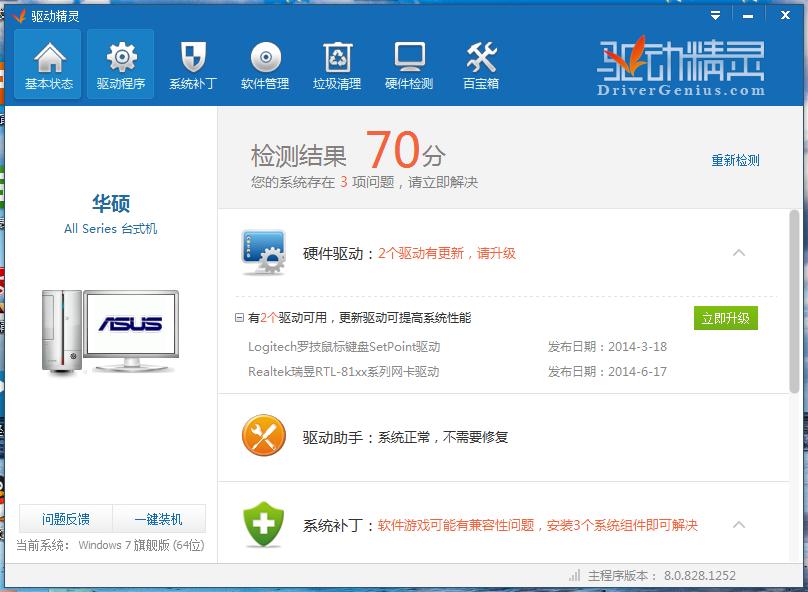Click the green shield 系统补丁 result icon
The image size is (808, 592).
(264, 525)
